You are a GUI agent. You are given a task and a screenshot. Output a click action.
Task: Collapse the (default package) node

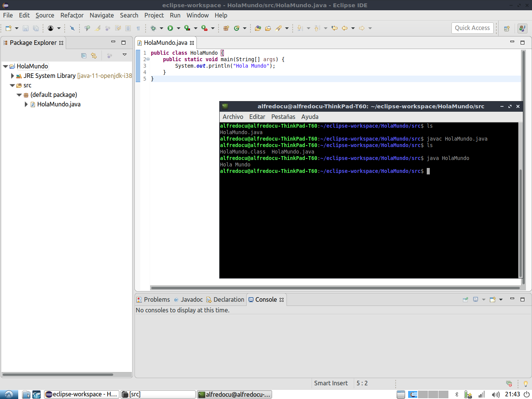pyautogui.click(x=19, y=95)
